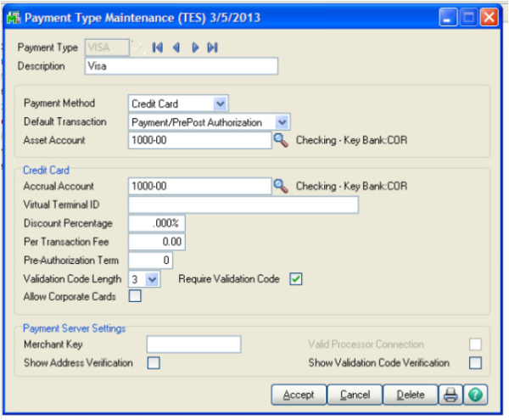Enable Allow Corporate Cards checkbox
This screenshot has width=509, height=420.
[x=135, y=296]
